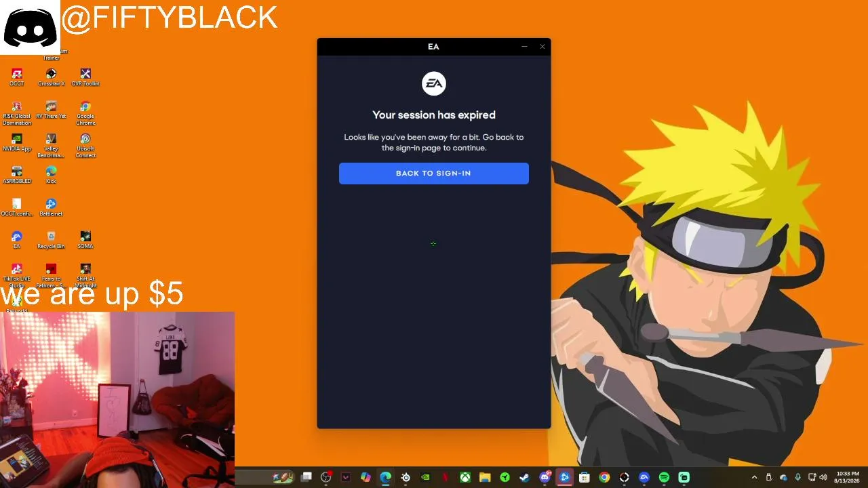This screenshot has height=488, width=868.
Task: Open RISK Global Domination shortcut
Action: click(x=17, y=113)
